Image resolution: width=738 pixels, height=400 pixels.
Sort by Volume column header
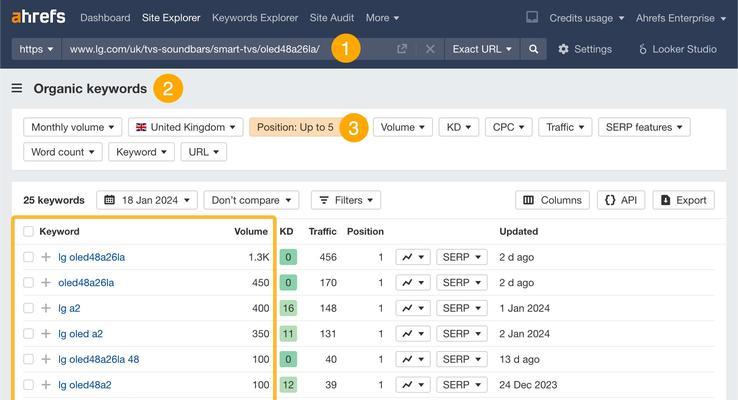point(251,231)
